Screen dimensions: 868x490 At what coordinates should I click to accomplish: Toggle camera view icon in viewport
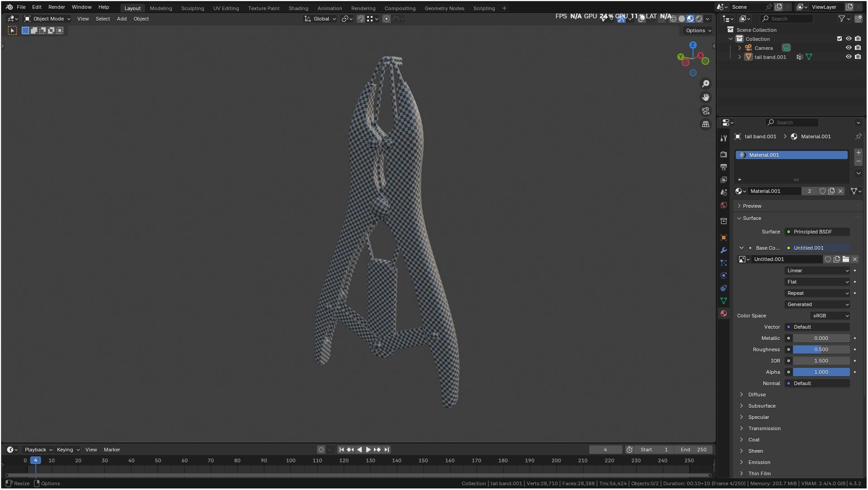[x=706, y=111]
